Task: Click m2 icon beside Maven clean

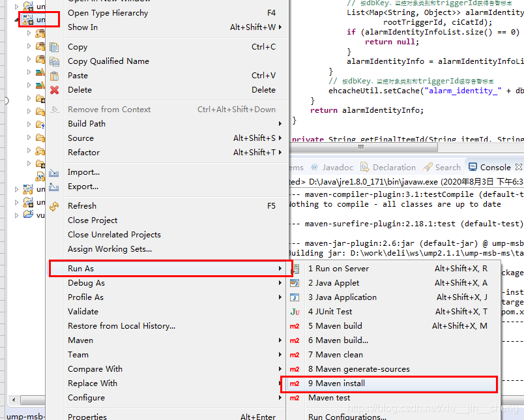Action: point(295,355)
